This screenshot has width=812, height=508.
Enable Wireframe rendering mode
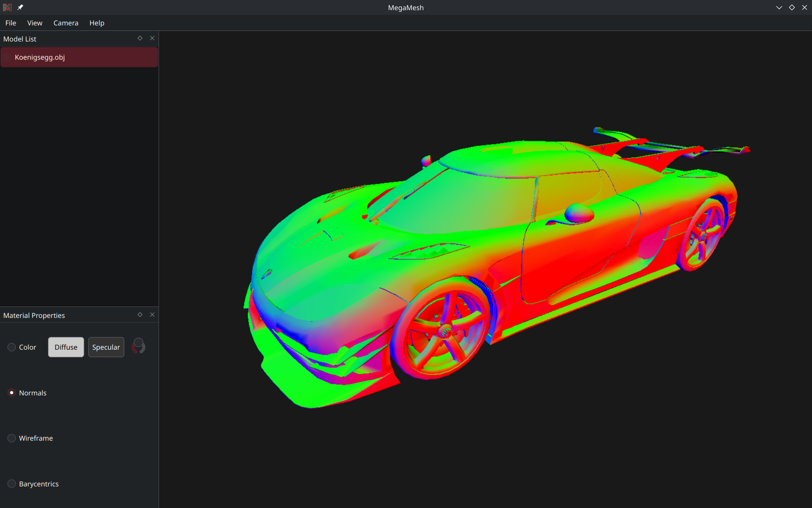(11, 438)
